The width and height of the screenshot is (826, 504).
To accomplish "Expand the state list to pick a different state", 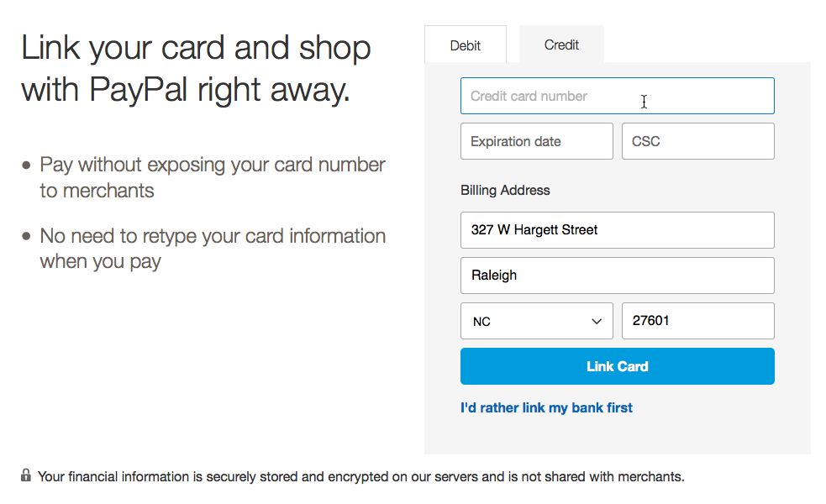I will click(536, 321).
